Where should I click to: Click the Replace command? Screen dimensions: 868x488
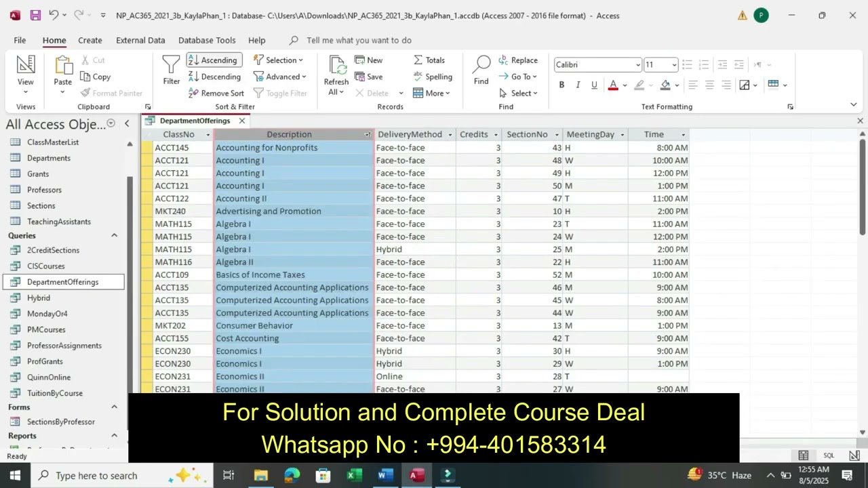tap(517, 60)
